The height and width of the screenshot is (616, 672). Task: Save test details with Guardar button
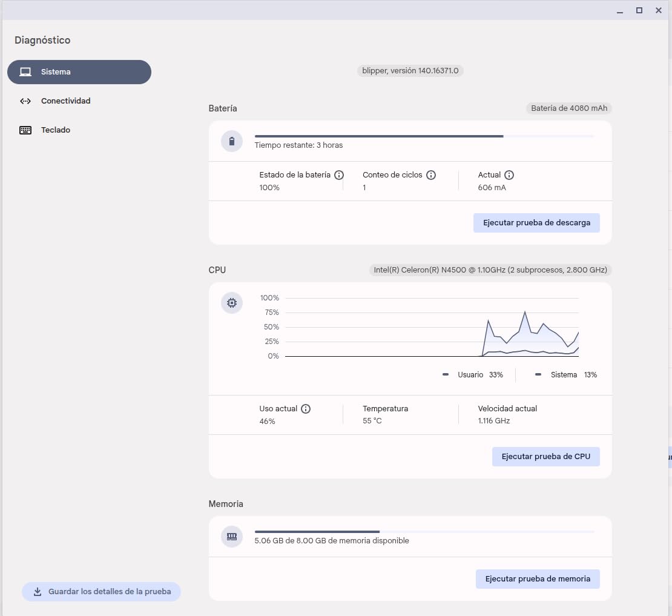tap(101, 592)
